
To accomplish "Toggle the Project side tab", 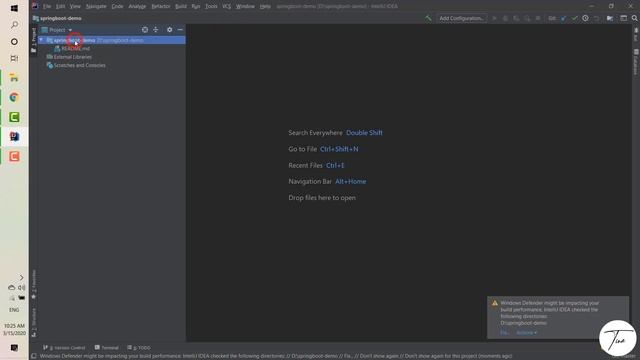I will [x=34, y=40].
